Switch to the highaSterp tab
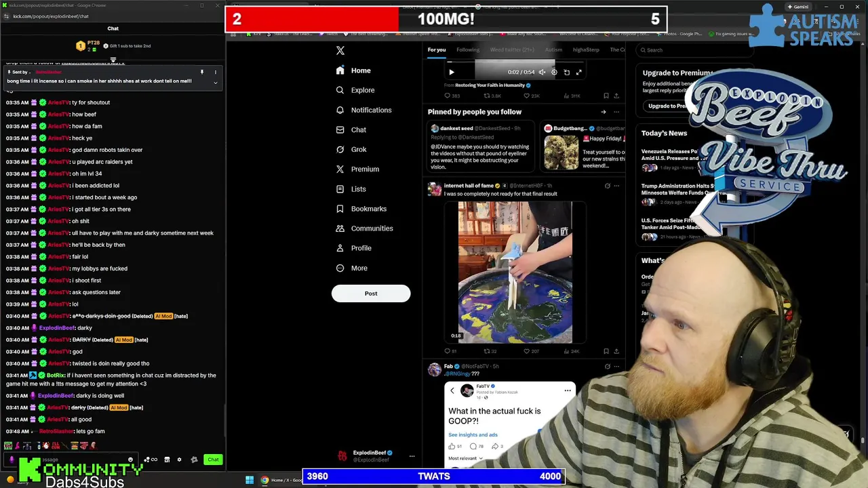The width and height of the screenshot is (868, 488). [586, 49]
